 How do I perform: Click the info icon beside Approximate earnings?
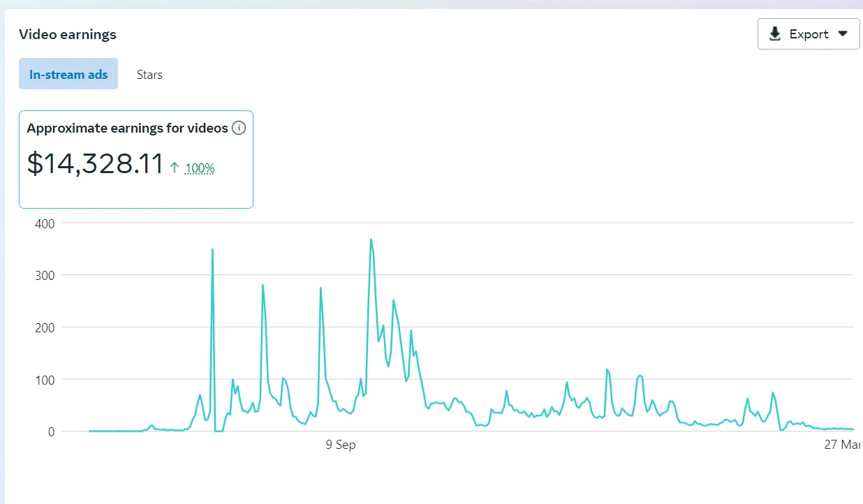[239, 128]
